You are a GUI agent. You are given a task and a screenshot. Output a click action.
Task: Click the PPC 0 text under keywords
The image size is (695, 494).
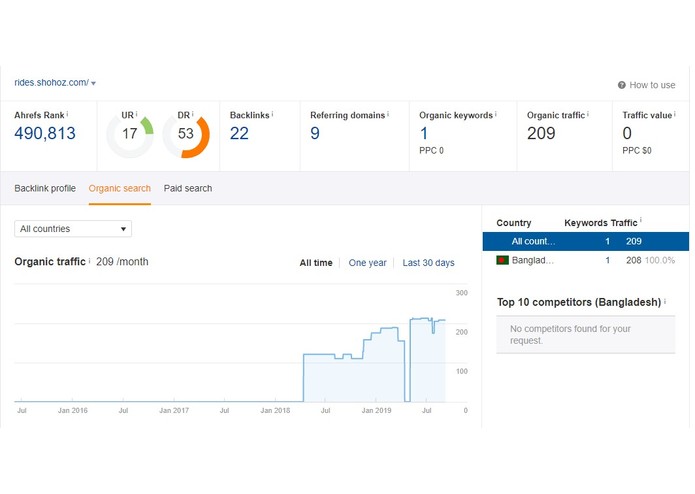(431, 151)
